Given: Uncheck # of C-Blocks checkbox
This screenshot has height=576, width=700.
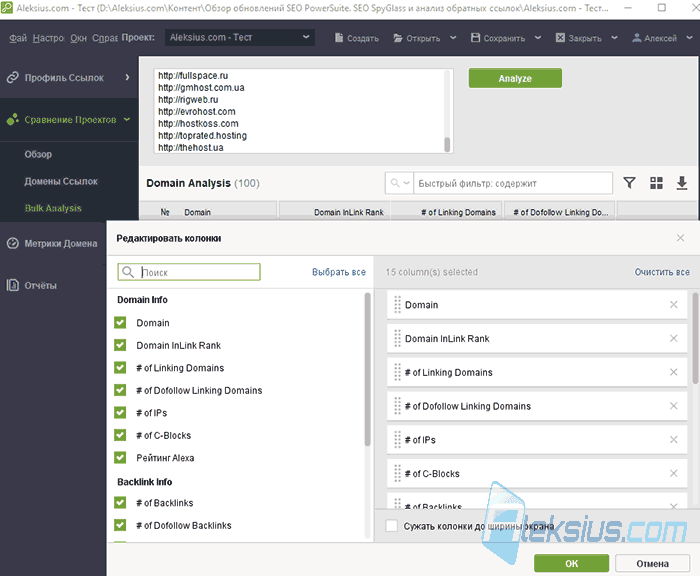Looking at the screenshot, I should pos(120,435).
